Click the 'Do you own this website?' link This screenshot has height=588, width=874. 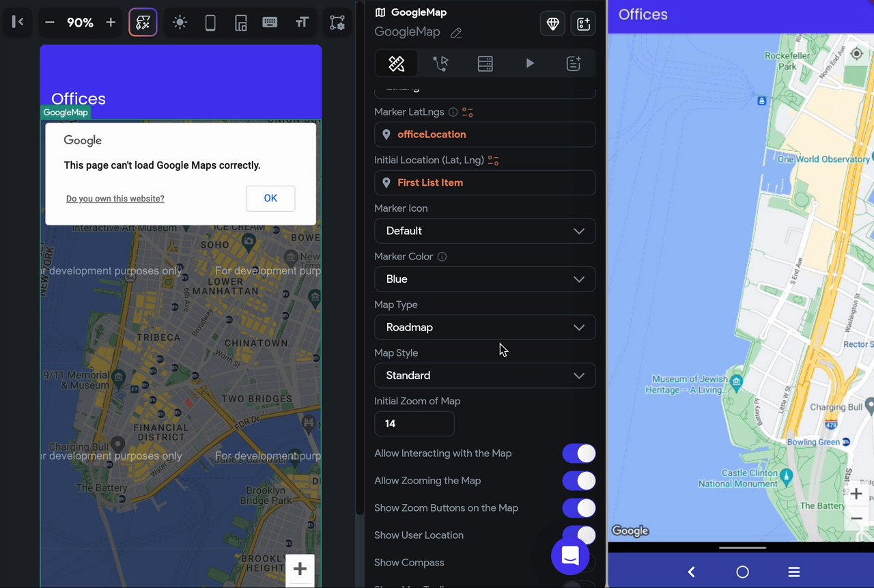pos(115,199)
